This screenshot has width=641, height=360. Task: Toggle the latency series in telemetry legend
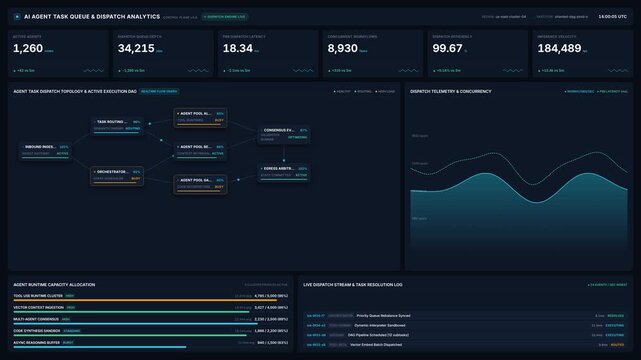click(612, 92)
